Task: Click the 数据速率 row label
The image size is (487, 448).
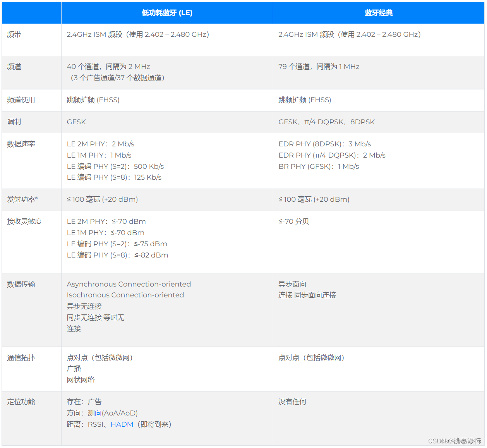Action: [x=21, y=144]
